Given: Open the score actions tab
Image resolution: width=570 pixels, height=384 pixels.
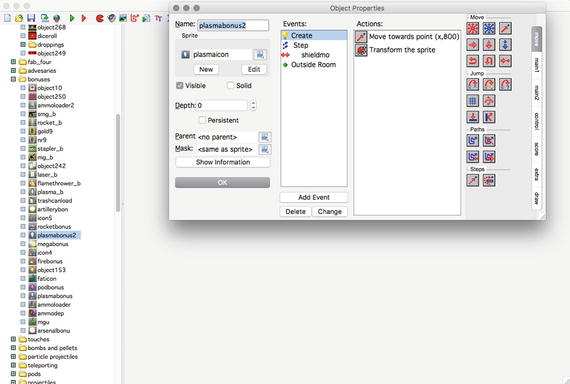Looking at the screenshot, I should pos(537,149).
